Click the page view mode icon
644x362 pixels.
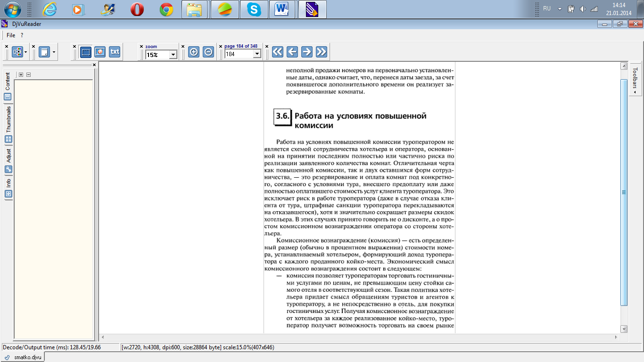point(44,52)
